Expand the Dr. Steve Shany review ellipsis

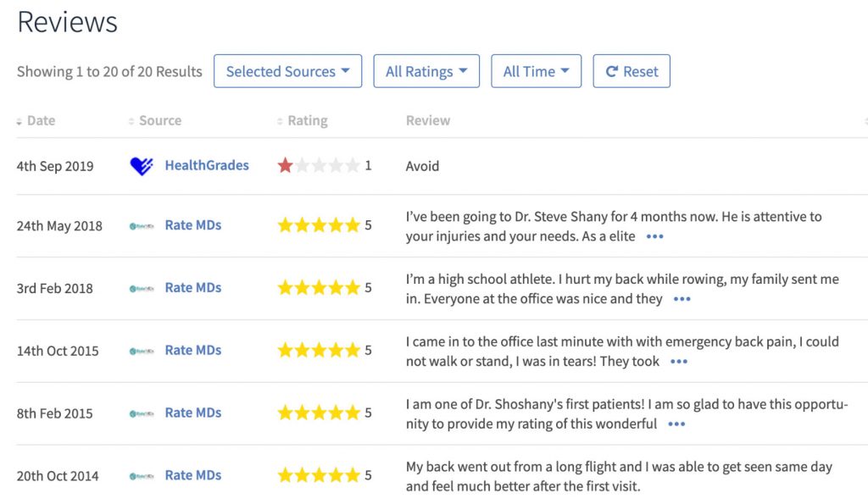[x=654, y=237]
